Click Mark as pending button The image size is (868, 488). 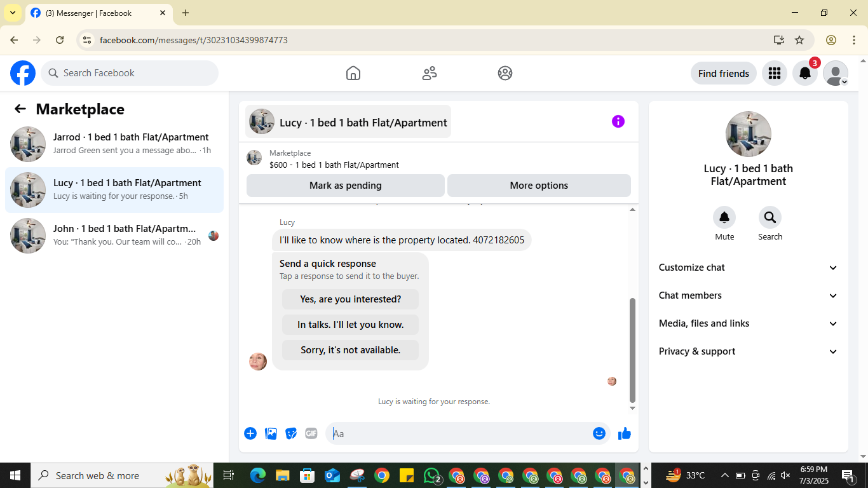coord(346,186)
